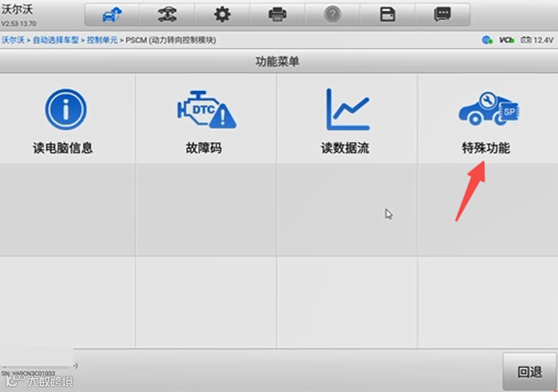The height and width of the screenshot is (392, 558).
Task: Click the 沃尔沃 title text
Action: [x=17, y=10]
